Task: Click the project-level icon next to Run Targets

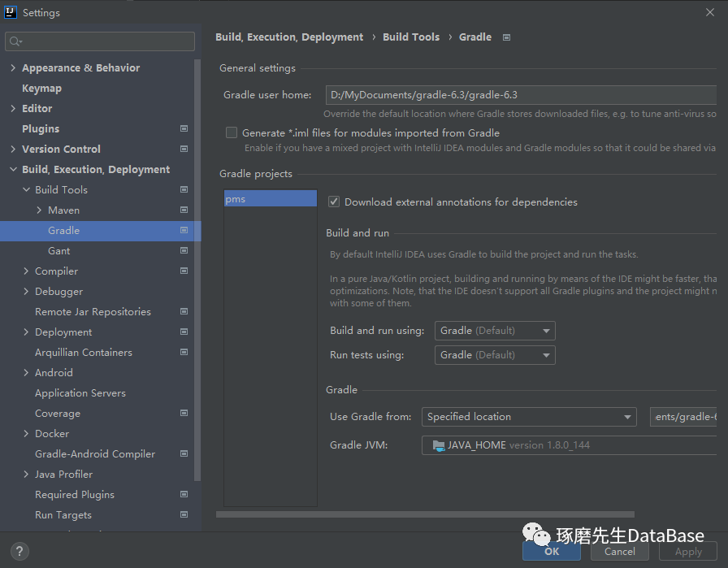Action: click(184, 514)
